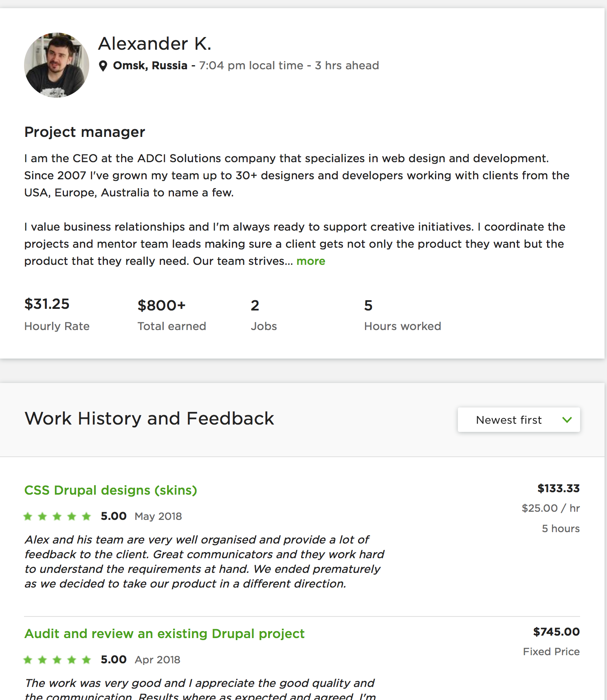
Task: Open 'Audit and review an existing Drupal project'
Action: pyautogui.click(x=164, y=634)
